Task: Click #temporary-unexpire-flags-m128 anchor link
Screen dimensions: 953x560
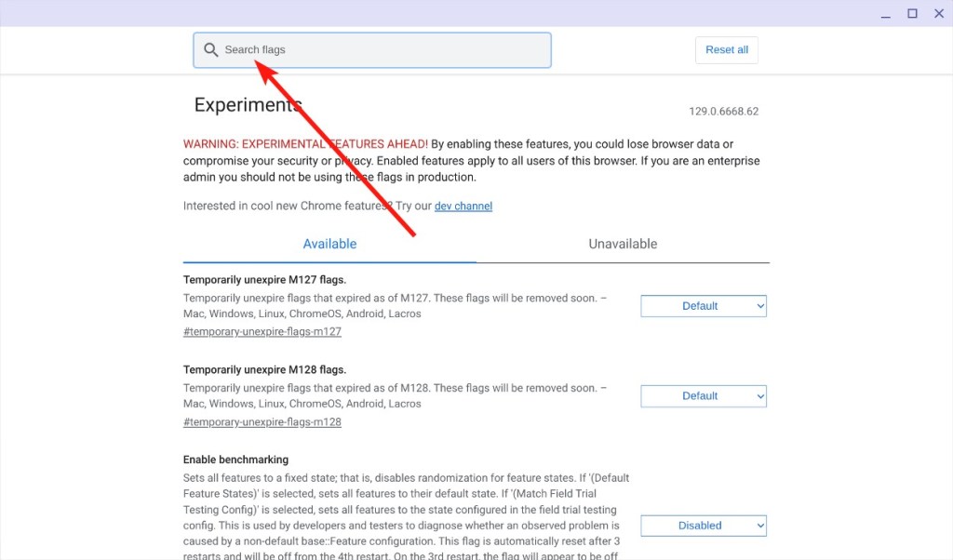Action: click(262, 421)
